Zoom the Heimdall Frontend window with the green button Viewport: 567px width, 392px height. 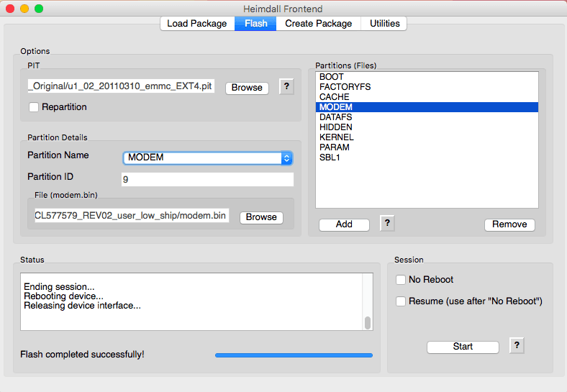tap(39, 9)
